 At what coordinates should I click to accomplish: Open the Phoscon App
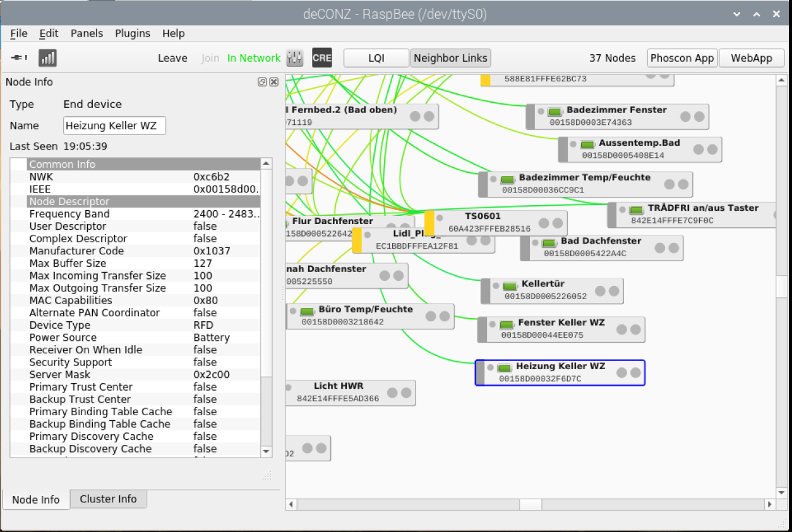(683, 58)
